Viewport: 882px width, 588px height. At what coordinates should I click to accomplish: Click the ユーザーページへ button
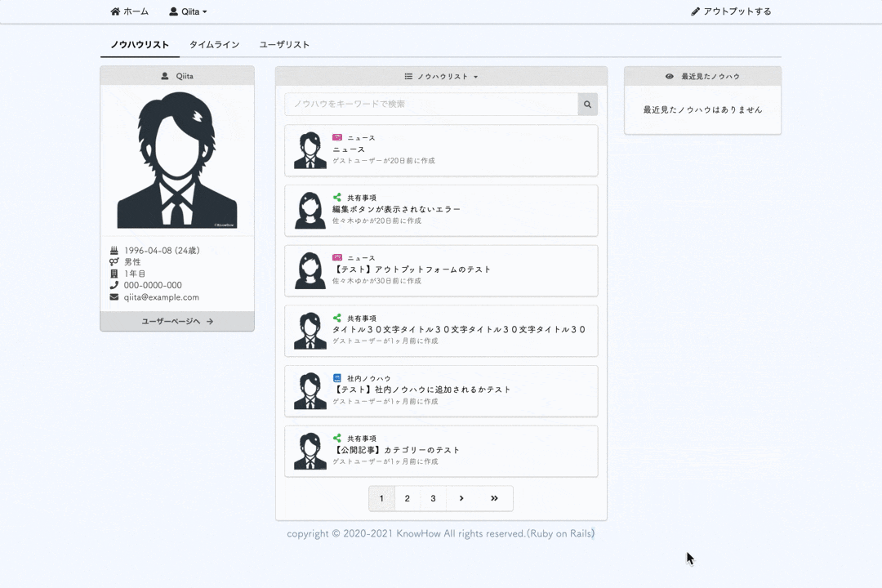click(177, 321)
